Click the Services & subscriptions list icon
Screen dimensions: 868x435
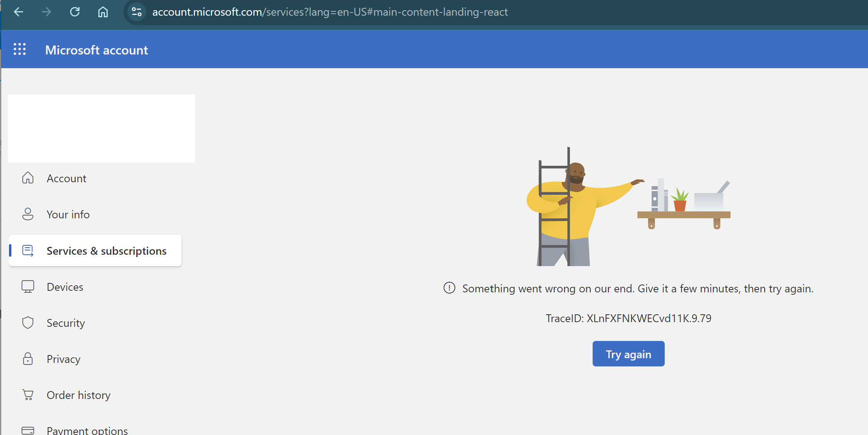28,250
